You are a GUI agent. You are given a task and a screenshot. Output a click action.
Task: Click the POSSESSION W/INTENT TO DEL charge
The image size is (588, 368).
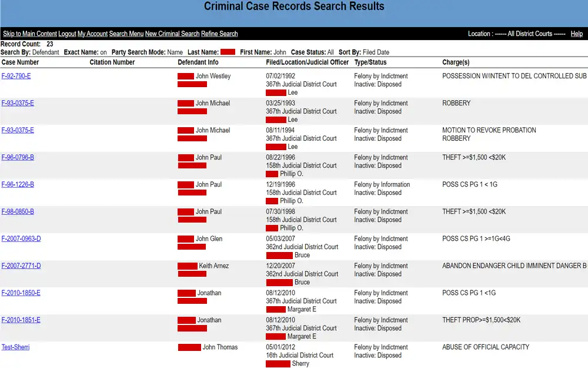coord(514,76)
